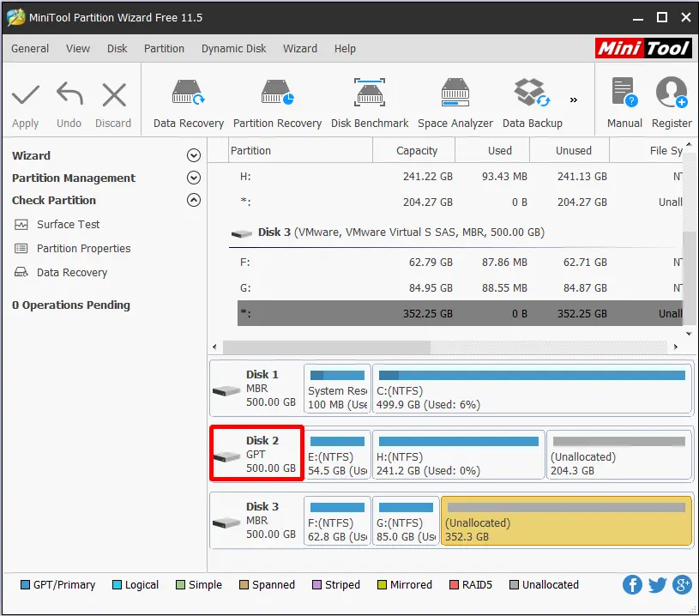Click the Register user icon
This screenshot has width=699, height=616.
point(672,92)
